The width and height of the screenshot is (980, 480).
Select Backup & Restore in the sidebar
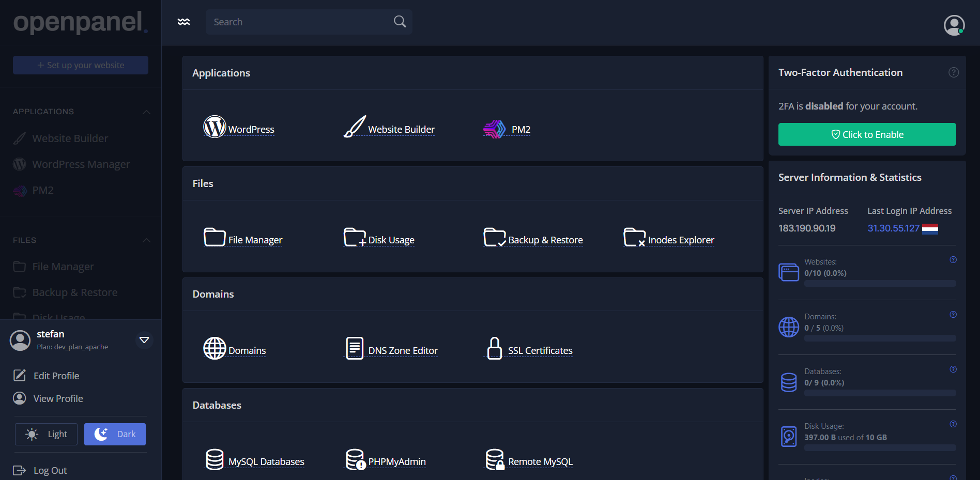tap(74, 292)
